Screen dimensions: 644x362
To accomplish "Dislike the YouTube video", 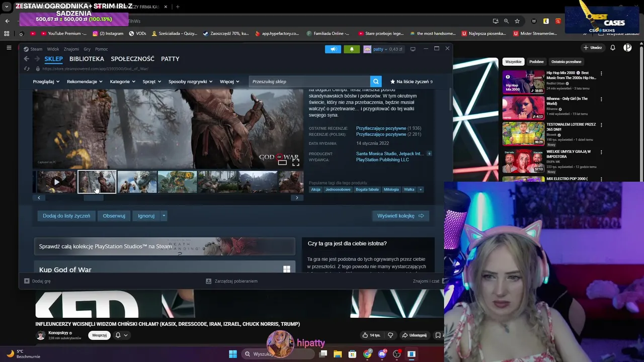I will [390, 335].
